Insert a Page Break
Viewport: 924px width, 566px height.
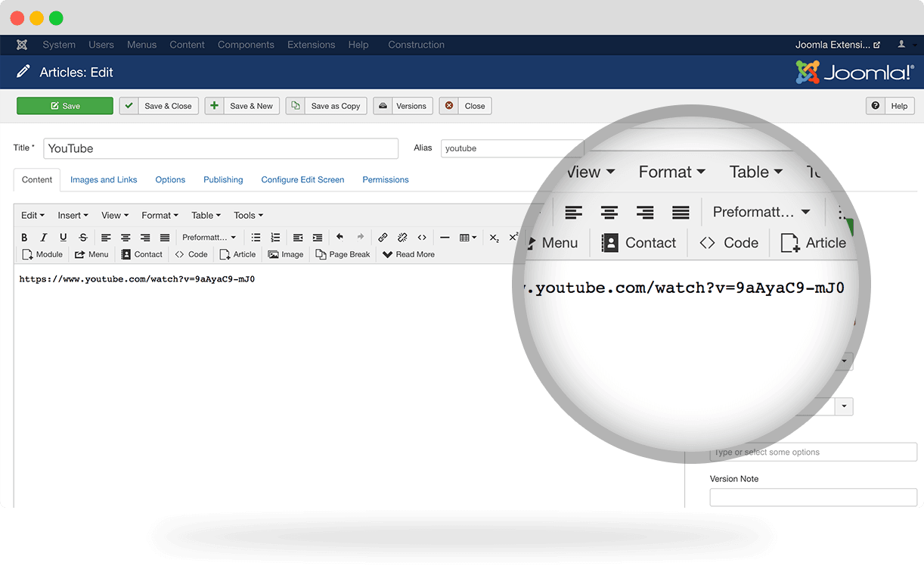click(343, 254)
